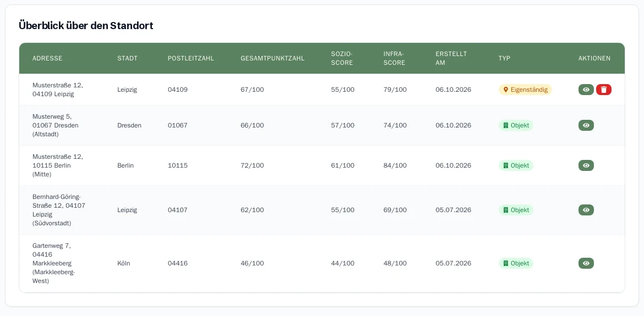Click the heading Überblick über den Standort
Screen dimensions: 644x316
pos(86,26)
